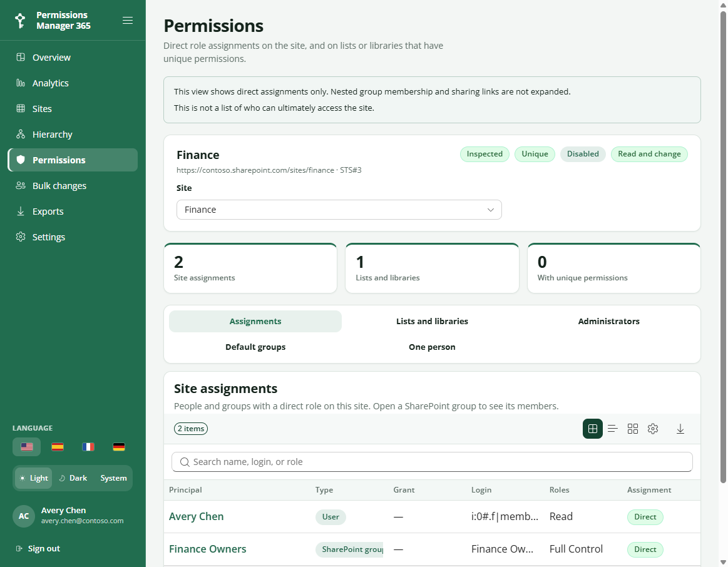Click the Inspected status badge

coord(484,154)
